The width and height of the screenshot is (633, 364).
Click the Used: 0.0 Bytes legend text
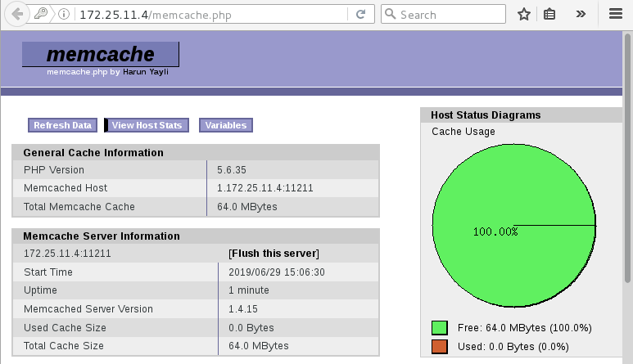tap(513, 346)
